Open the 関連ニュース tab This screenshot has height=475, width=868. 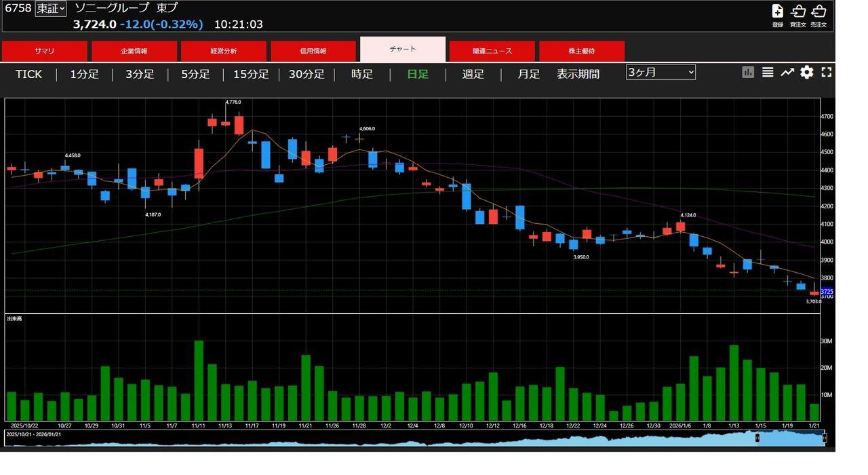coord(492,51)
